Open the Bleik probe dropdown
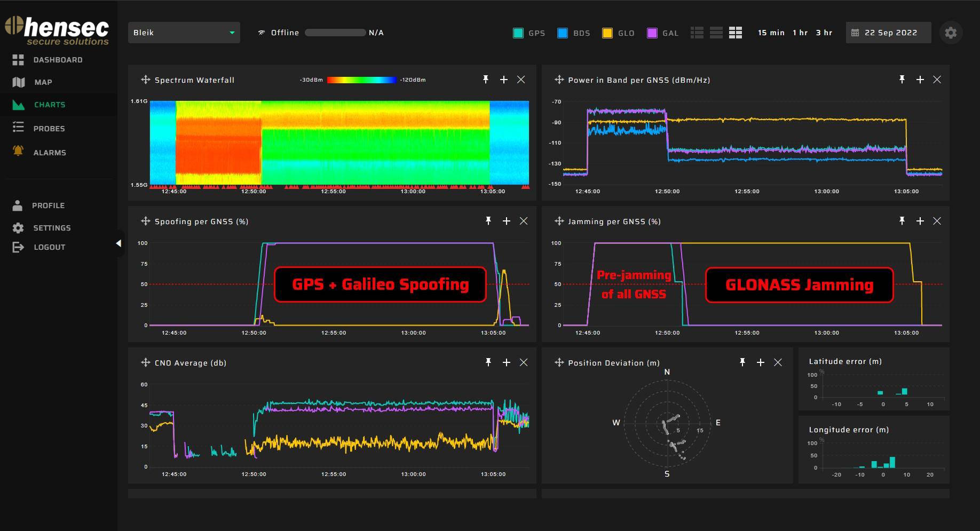Image resolution: width=980 pixels, height=531 pixels. (184, 33)
